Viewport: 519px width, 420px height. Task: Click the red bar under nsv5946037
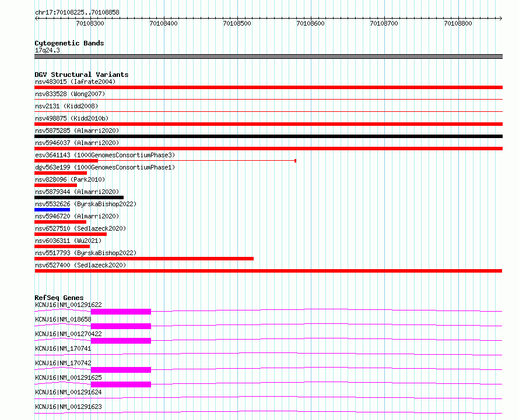(268, 149)
